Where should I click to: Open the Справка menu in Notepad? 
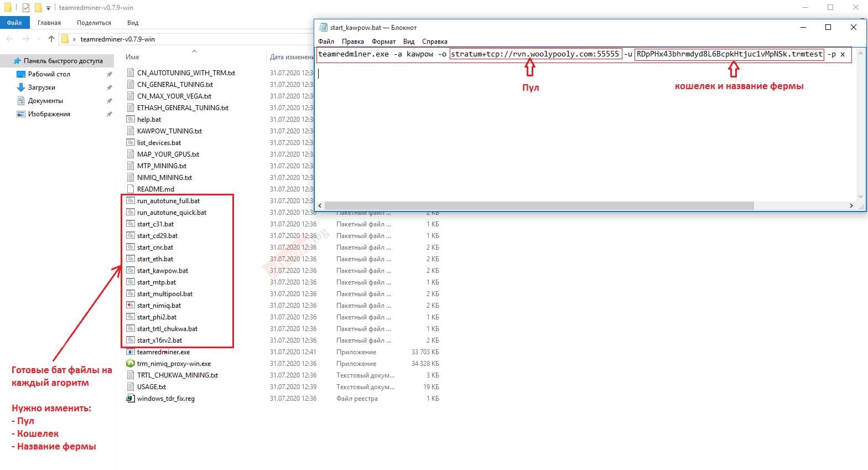(435, 42)
